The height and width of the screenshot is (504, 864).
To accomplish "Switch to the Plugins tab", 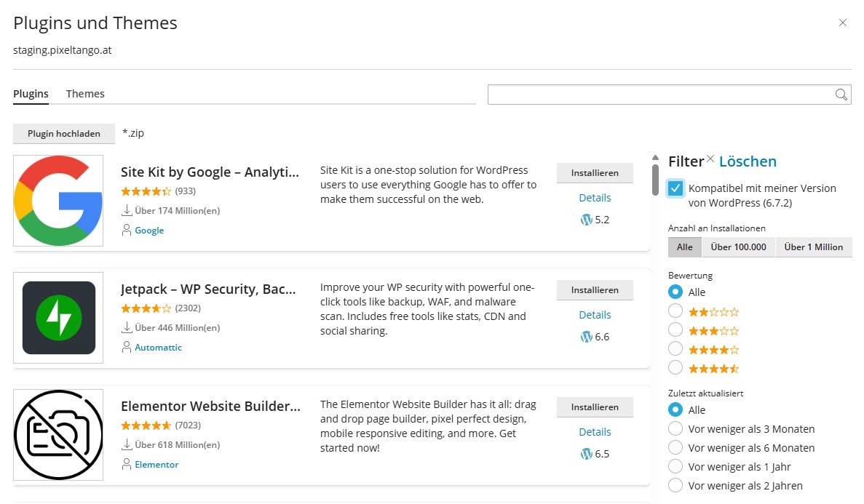I will [31, 94].
